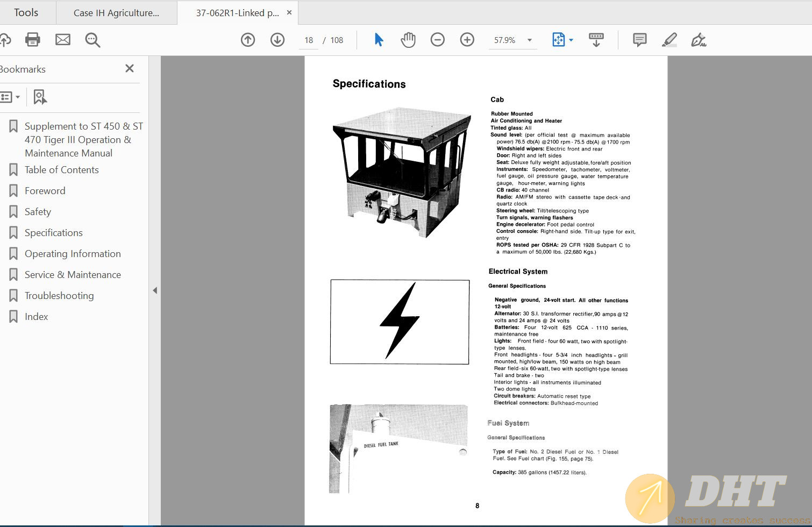The height and width of the screenshot is (527, 812).
Task: Select the Highlight text pen tool
Action: click(669, 40)
